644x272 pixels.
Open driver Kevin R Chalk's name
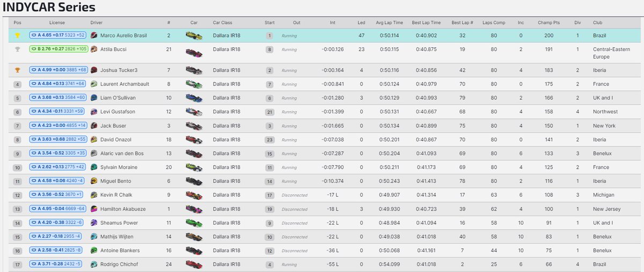tap(117, 195)
